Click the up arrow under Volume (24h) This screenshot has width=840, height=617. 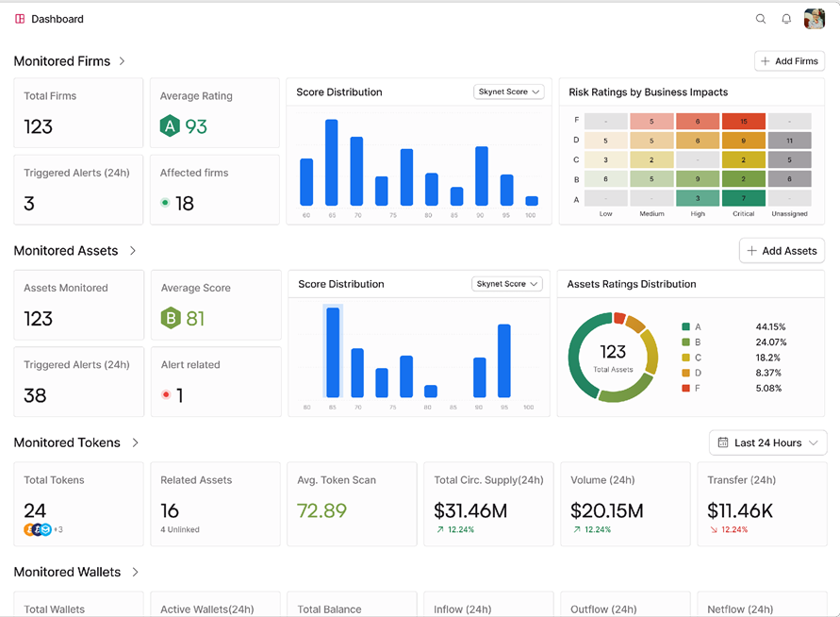click(577, 529)
